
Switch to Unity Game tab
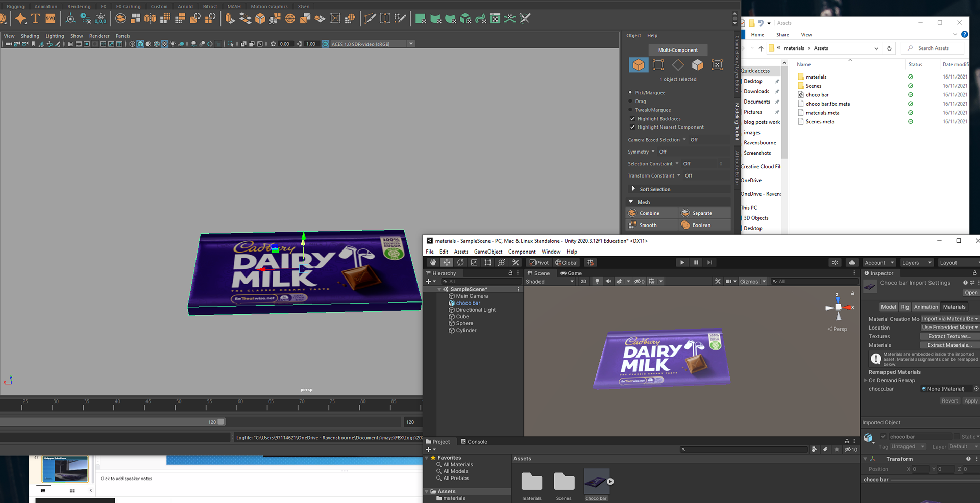(571, 273)
